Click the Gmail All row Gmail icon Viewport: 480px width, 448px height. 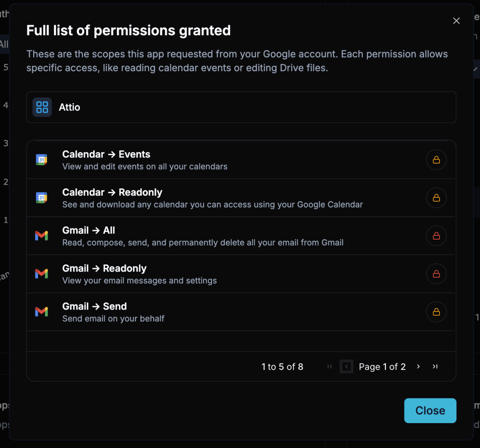(42, 236)
